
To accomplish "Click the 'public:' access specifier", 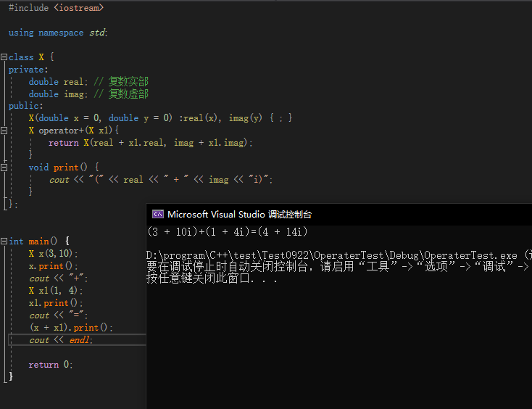I will tap(26, 106).
